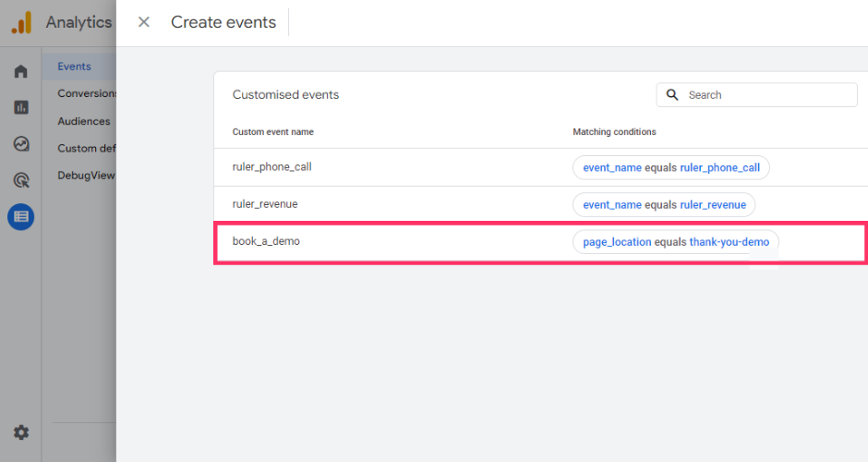The image size is (868, 462).
Task: Open the ruler_revenue custom event row
Action: (265, 204)
